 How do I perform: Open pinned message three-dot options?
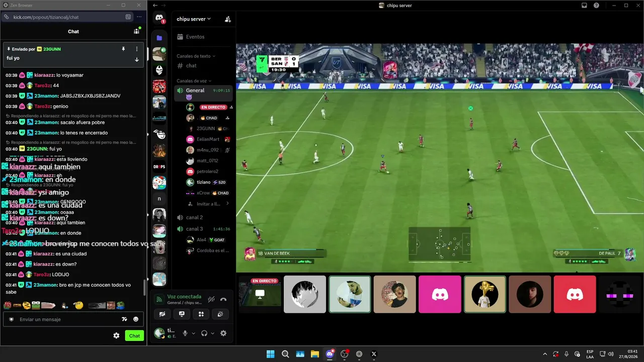[136, 49]
